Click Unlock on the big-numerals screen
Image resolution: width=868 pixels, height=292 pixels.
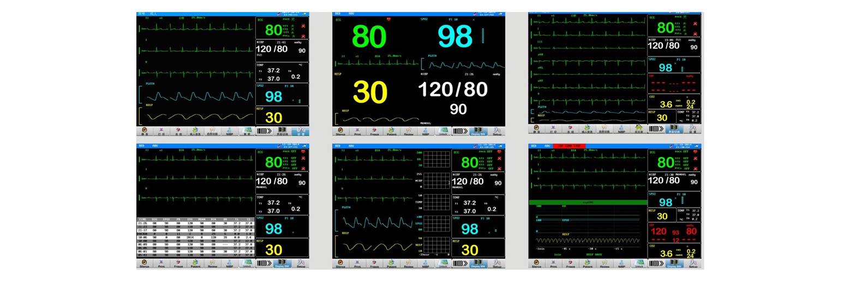coord(443,131)
